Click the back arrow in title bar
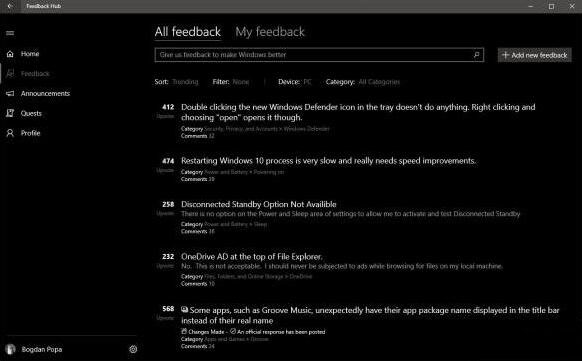The width and height of the screenshot is (582, 361). pos(10,6)
